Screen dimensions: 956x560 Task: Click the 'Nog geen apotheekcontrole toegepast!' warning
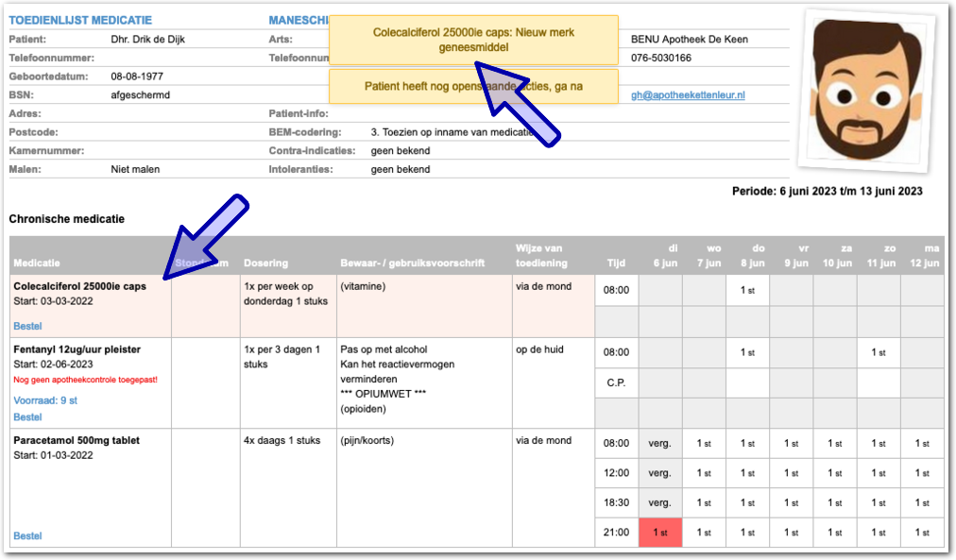point(84,380)
